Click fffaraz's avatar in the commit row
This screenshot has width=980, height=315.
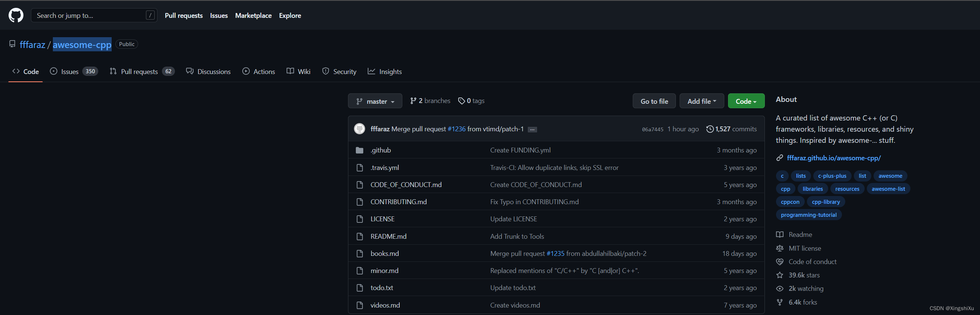(x=360, y=129)
